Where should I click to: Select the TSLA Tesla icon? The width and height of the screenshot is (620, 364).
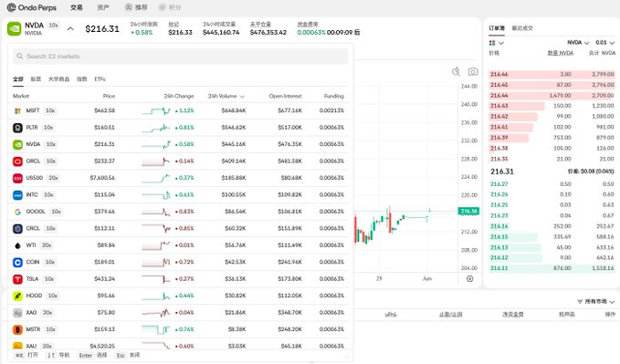(17, 279)
